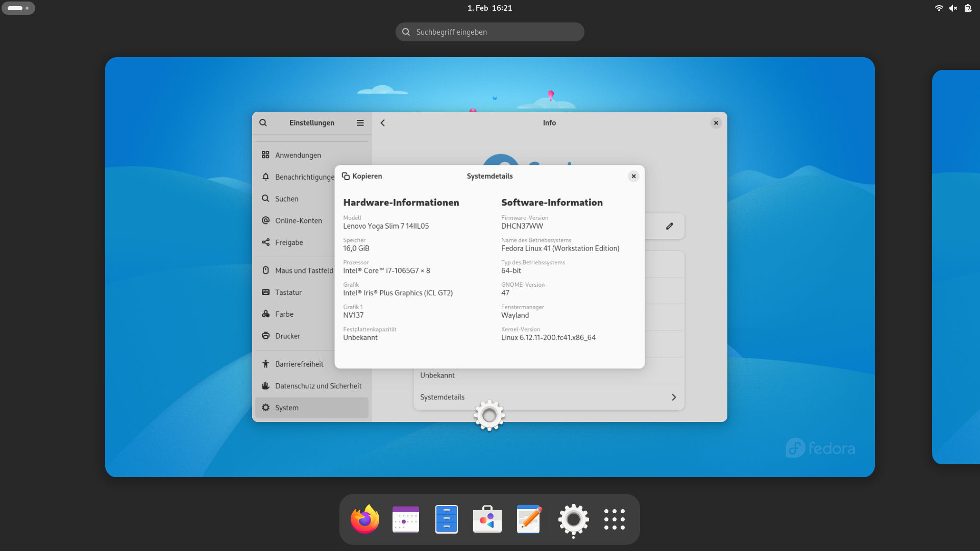
Task: Click the pencil edit icon
Action: click(x=670, y=226)
